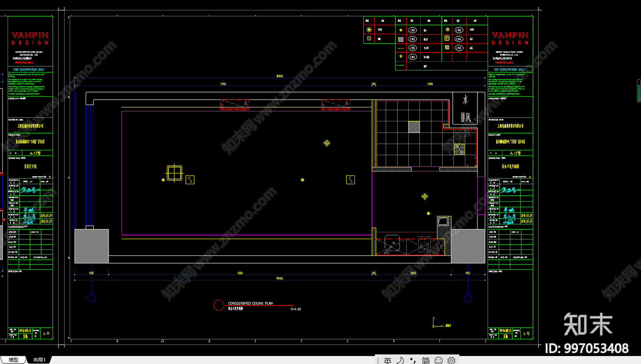The image size is (641, 364).
Task: Click the vertical scrollbar thumb at right edge
Action: pyautogui.click(x=639, y=91)
